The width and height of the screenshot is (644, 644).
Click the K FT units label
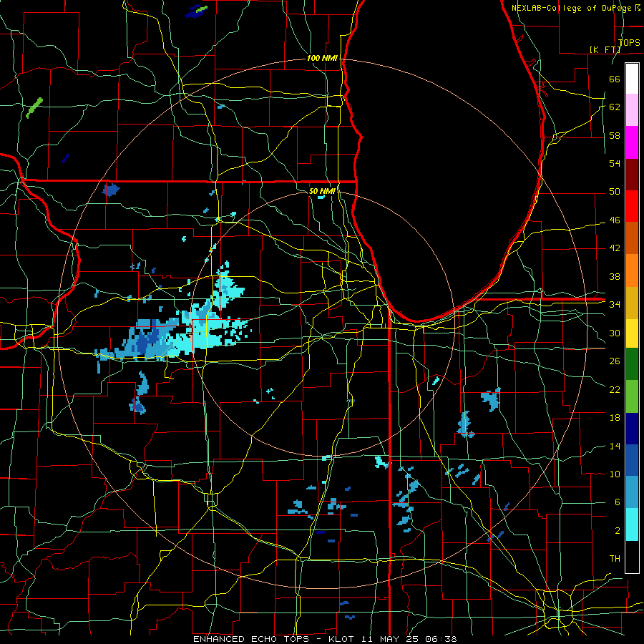pyautogui.click(x=605, y=49)
